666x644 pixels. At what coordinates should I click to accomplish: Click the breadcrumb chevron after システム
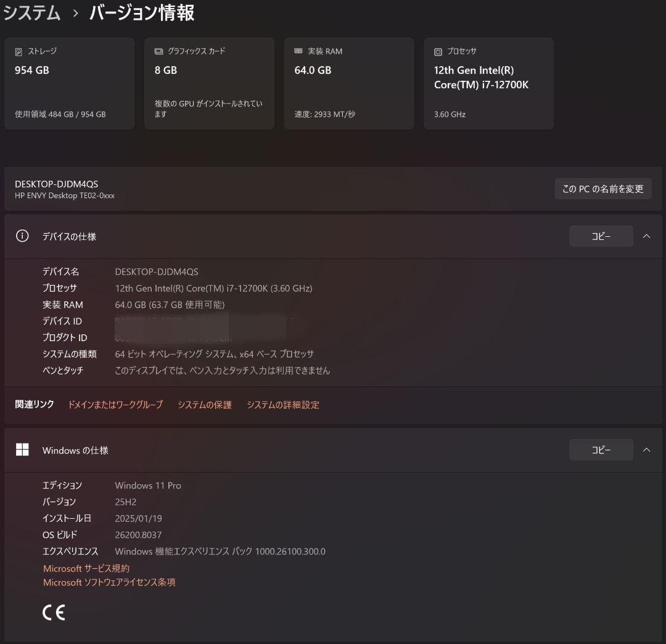click(x=76, y=14)
